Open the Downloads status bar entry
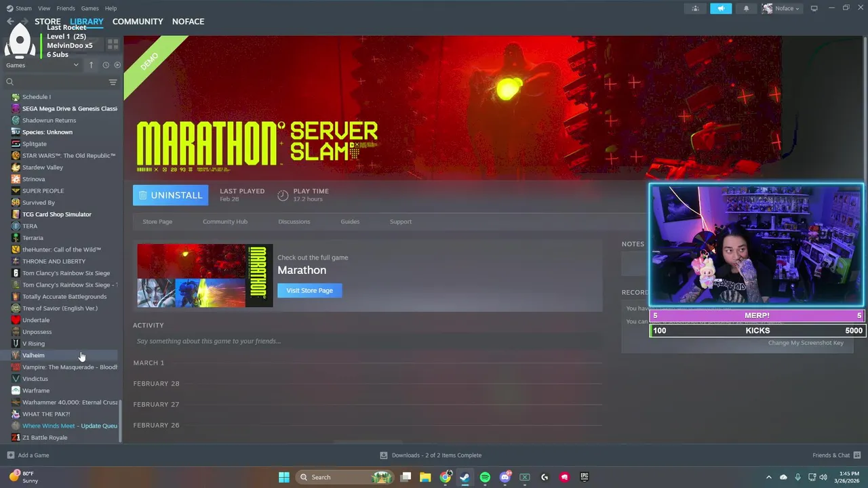This screenshot has height=488, width=868. [x=431, y=455]
